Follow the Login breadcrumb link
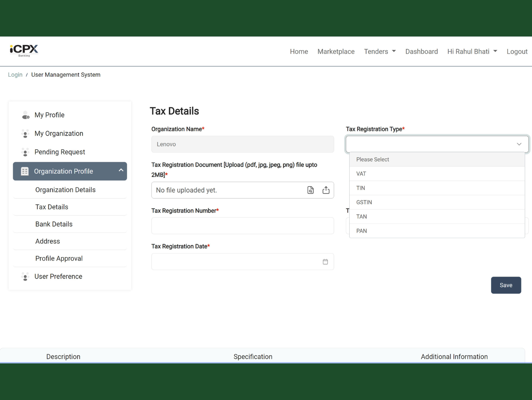Viewport: 532px width, 400px height. 15,75
